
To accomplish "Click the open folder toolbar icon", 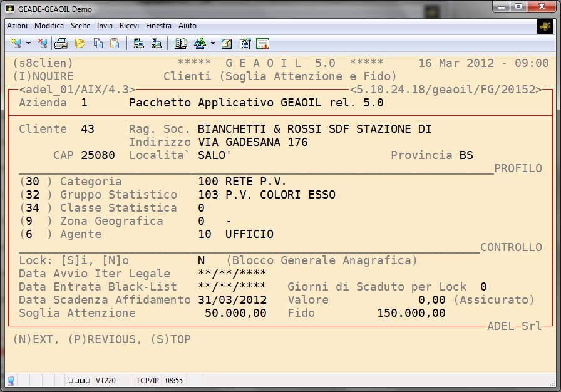I will point(80,44).
